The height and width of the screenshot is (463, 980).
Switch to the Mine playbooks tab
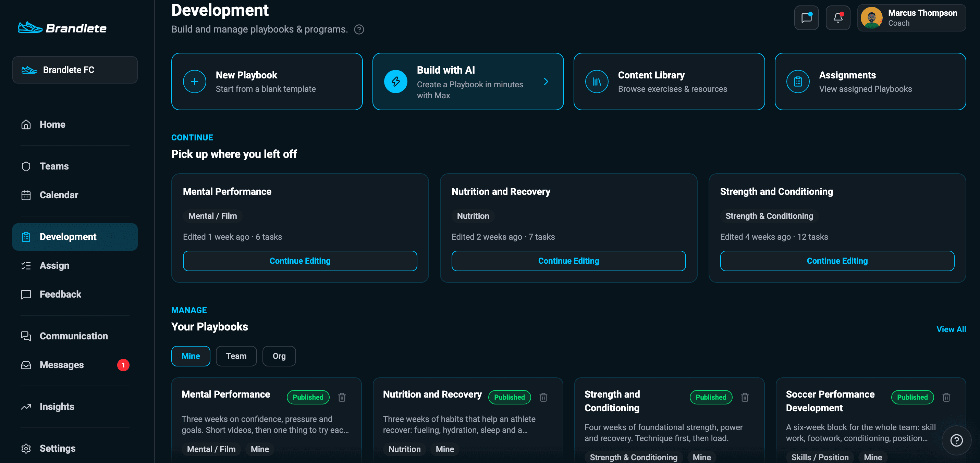click(x=191, y=356)
